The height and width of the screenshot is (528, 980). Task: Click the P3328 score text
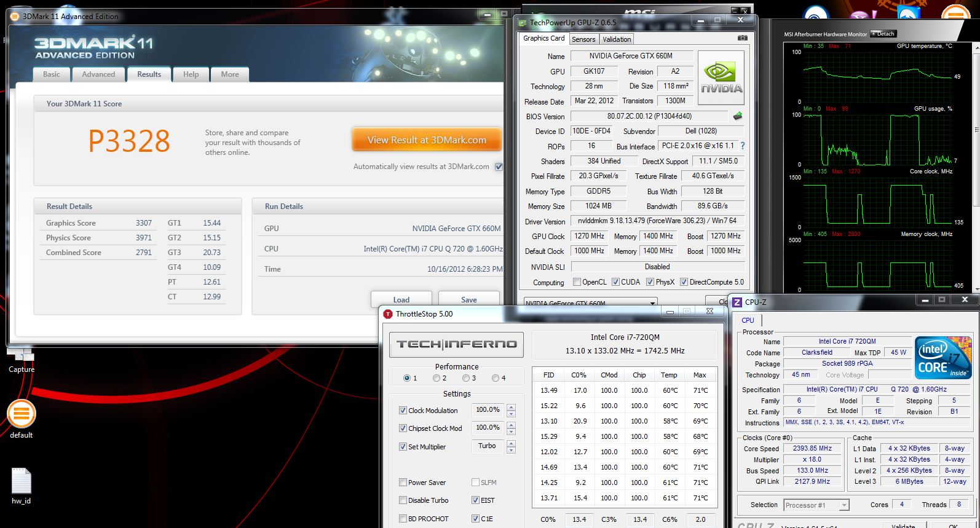pos(129,141)
